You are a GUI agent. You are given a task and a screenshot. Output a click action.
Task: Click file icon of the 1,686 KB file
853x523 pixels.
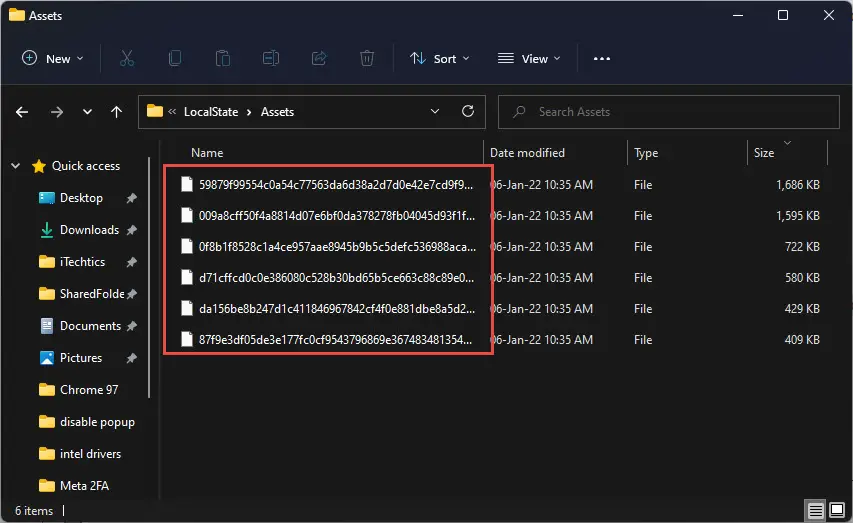pyautogui.click(x=187, y=184)
